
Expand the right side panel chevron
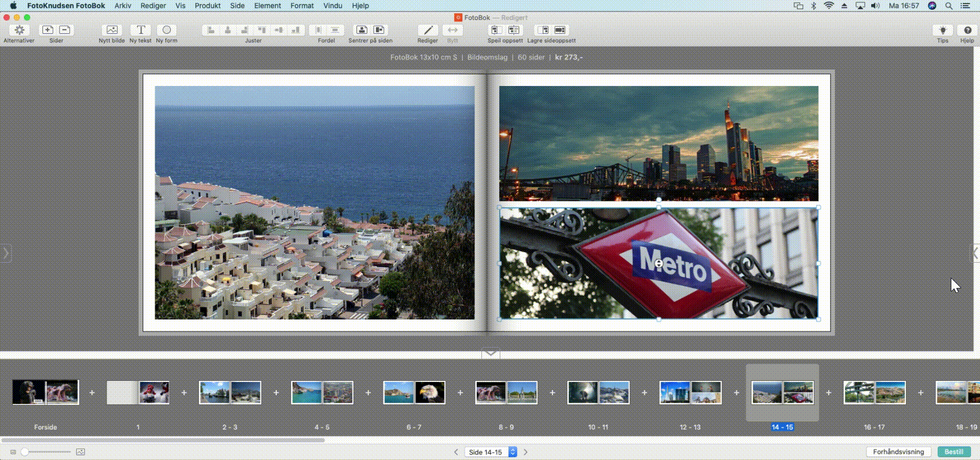[975, 253]
